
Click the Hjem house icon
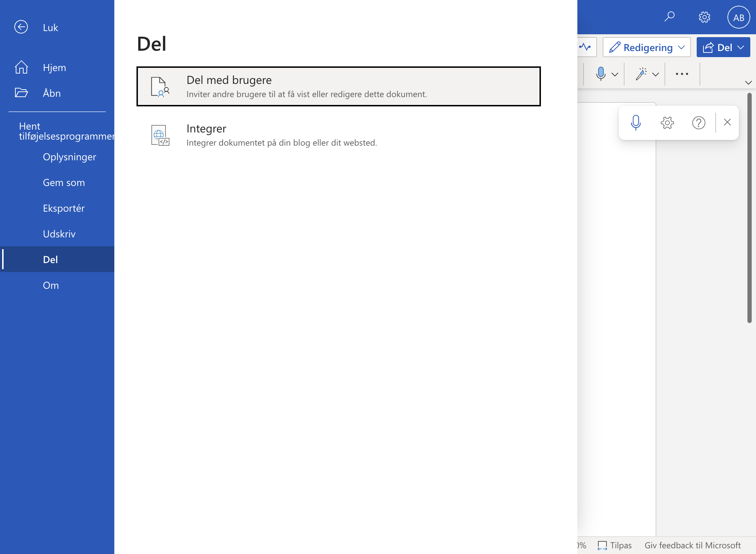[x=21, y=67]
